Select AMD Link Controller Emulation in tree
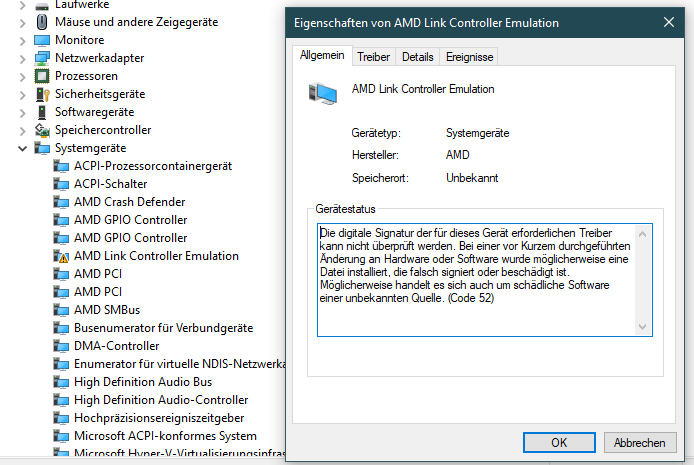This screenshot has height=465, width=694. pos(156,256)
